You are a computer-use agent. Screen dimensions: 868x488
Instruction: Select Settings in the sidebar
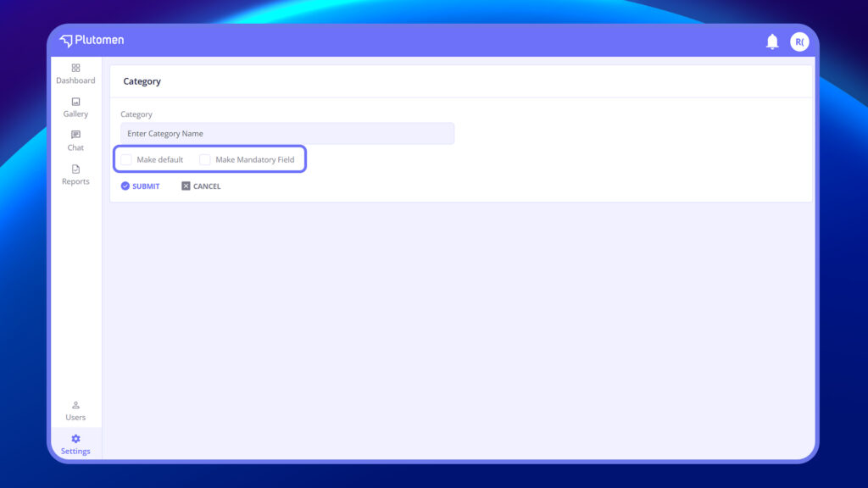pyautogui.click(x=75, y=445)
